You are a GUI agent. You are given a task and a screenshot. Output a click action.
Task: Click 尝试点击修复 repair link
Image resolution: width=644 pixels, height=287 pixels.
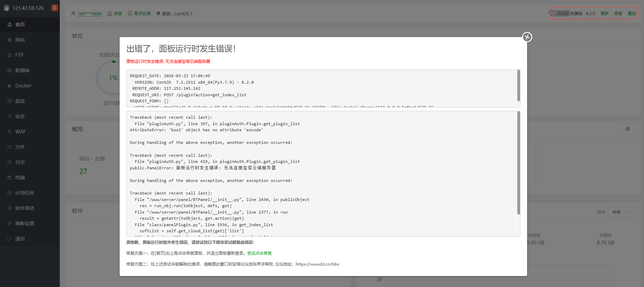tap(260, 253)
